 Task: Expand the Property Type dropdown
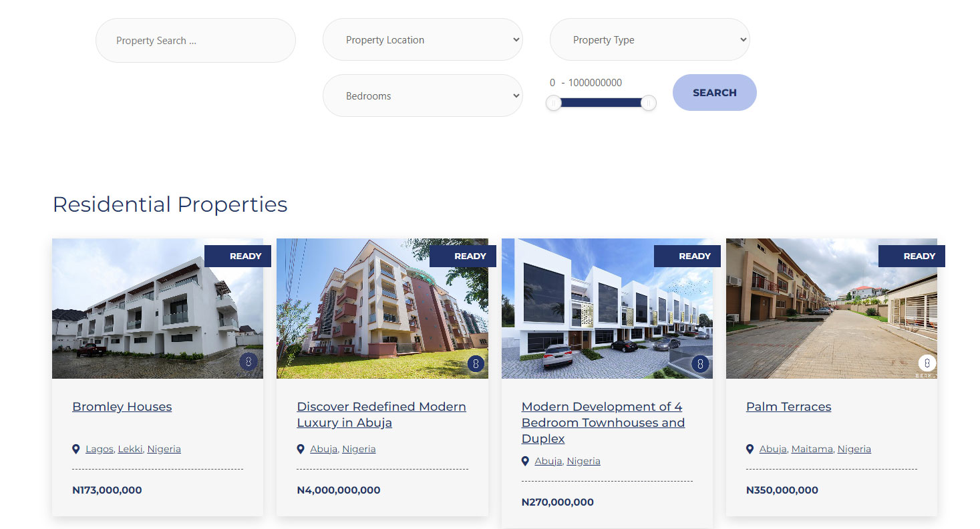650,39
